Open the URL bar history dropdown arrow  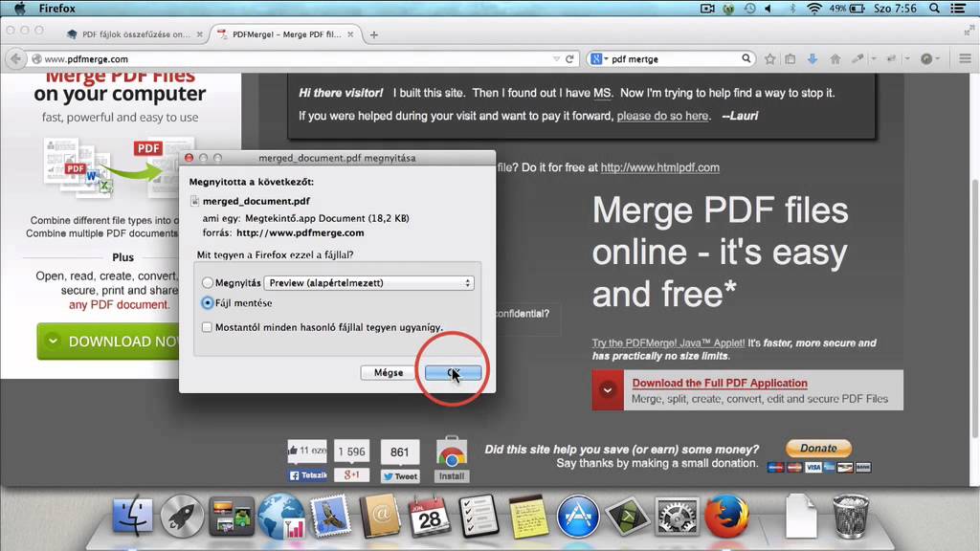(x=556, y=58)
